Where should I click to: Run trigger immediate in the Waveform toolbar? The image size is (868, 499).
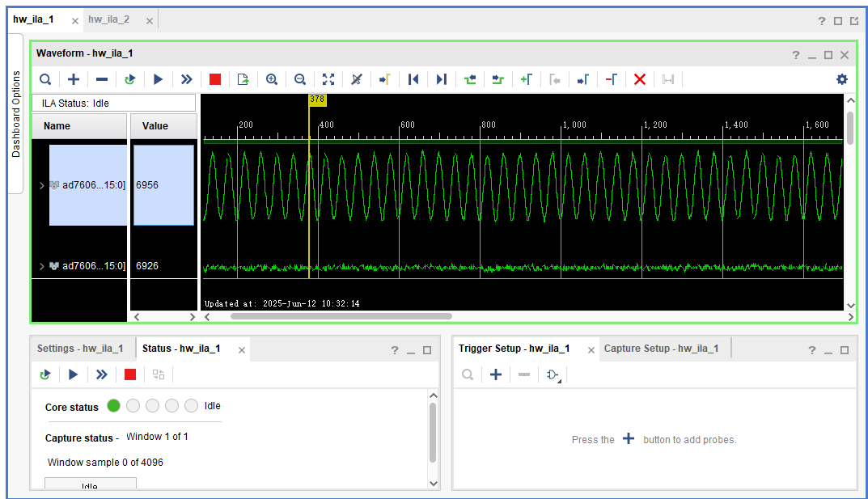click(187, 80)
